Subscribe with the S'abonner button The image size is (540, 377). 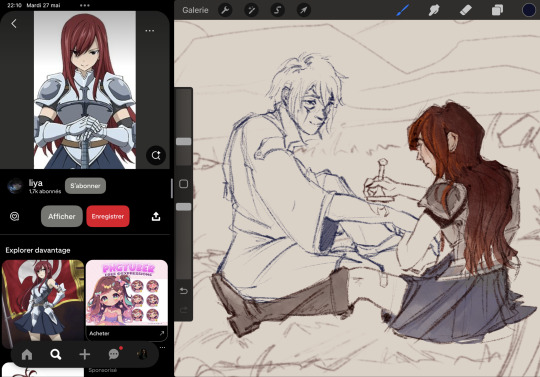pos(85,186)
